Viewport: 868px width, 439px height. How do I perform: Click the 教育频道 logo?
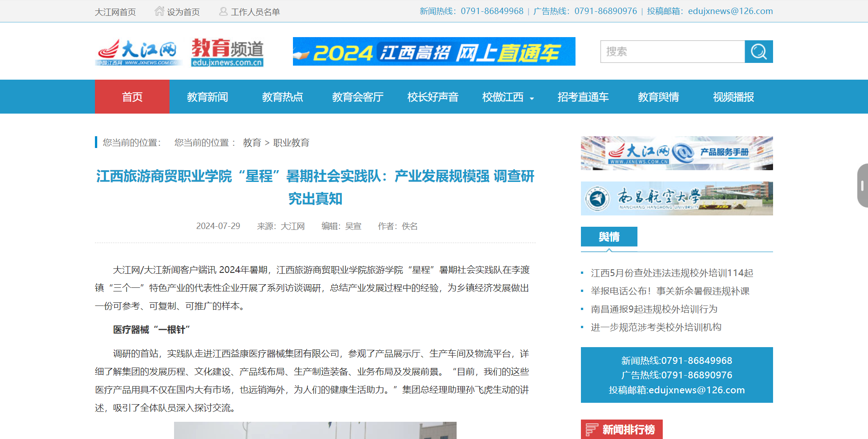click(x=227, y=52)
